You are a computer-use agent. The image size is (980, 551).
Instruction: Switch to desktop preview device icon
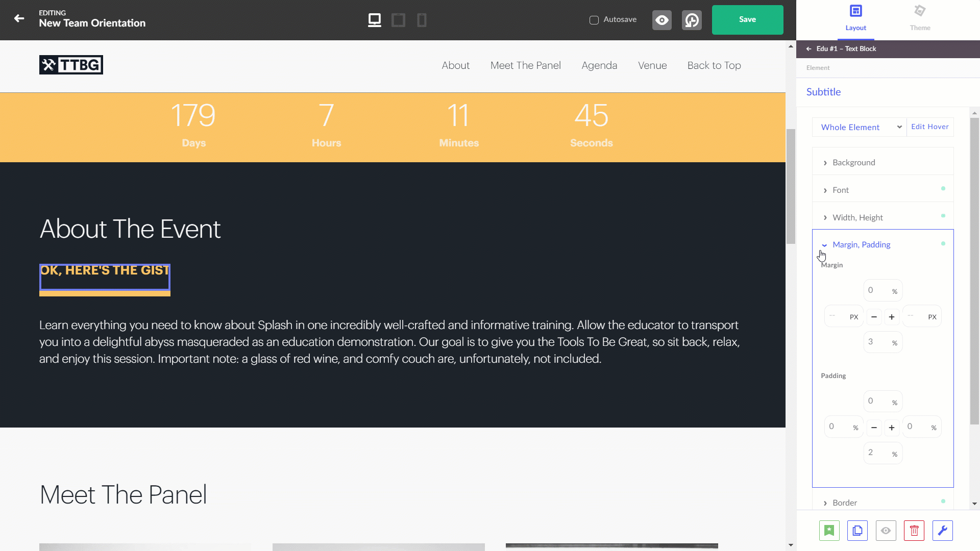coord(375,20)
